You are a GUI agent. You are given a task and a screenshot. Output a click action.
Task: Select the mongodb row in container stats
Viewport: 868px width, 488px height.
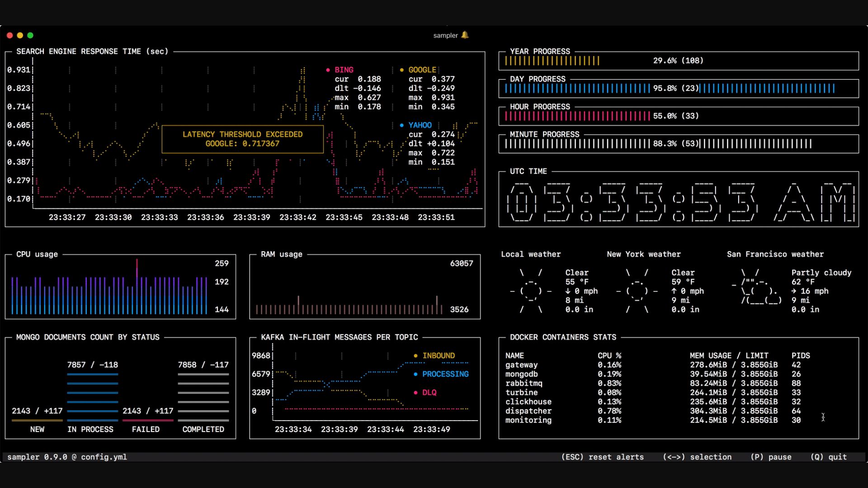[x=522, y=374]
